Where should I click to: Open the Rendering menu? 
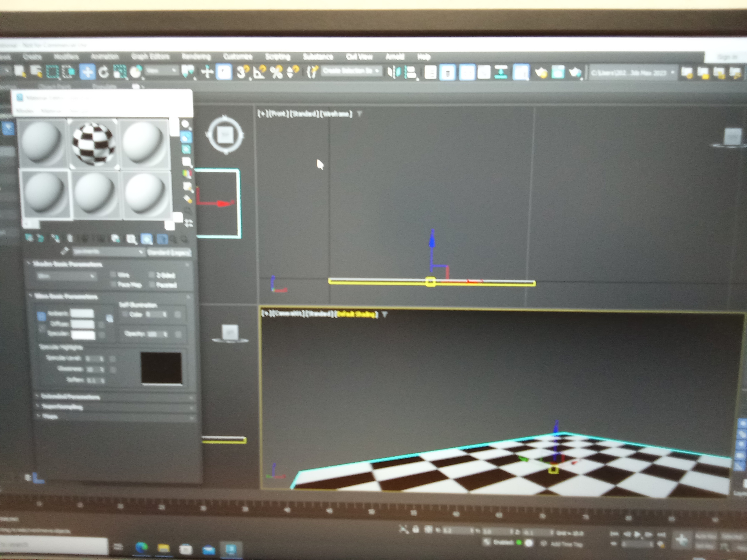(196, 56)
